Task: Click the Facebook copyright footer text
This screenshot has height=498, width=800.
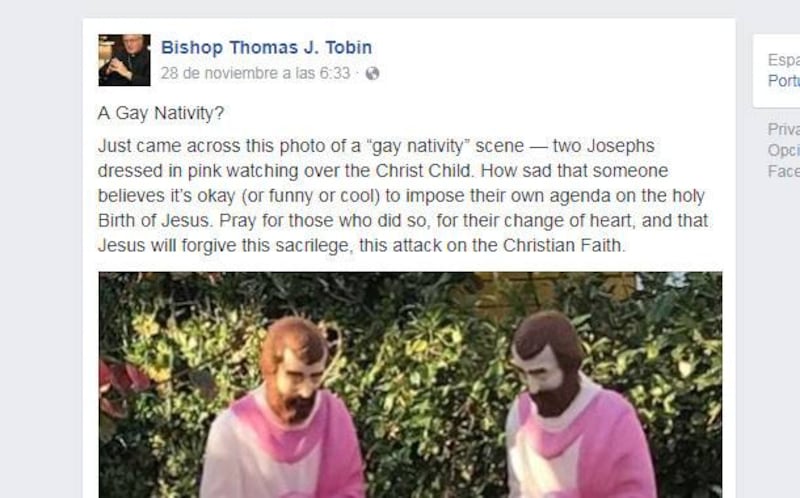Action: pos(784,171)
